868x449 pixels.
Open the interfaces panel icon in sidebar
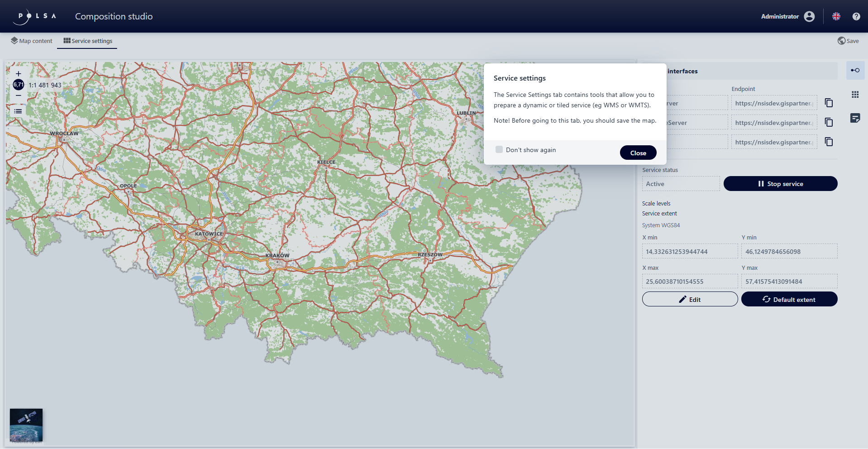tap(855, 71)
